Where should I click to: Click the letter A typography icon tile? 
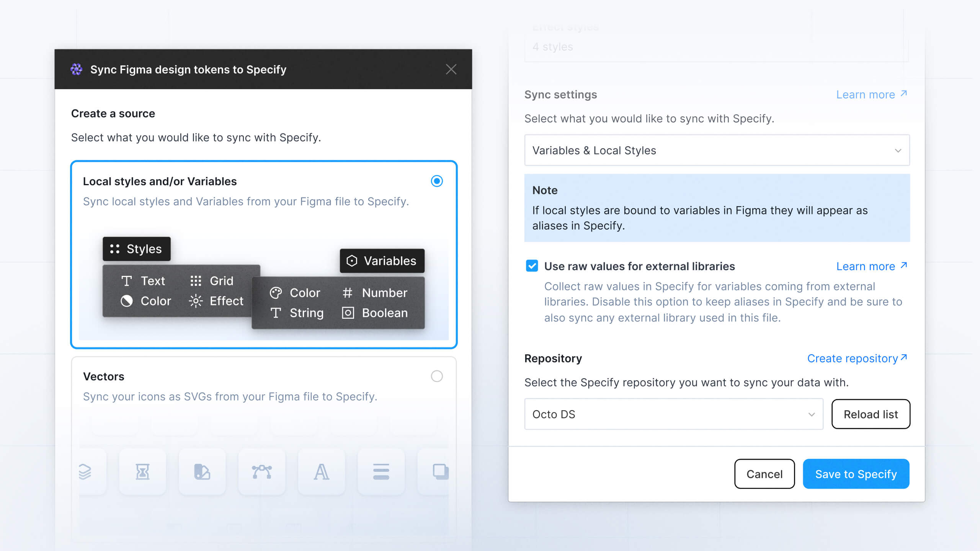(x=321, y=471)
